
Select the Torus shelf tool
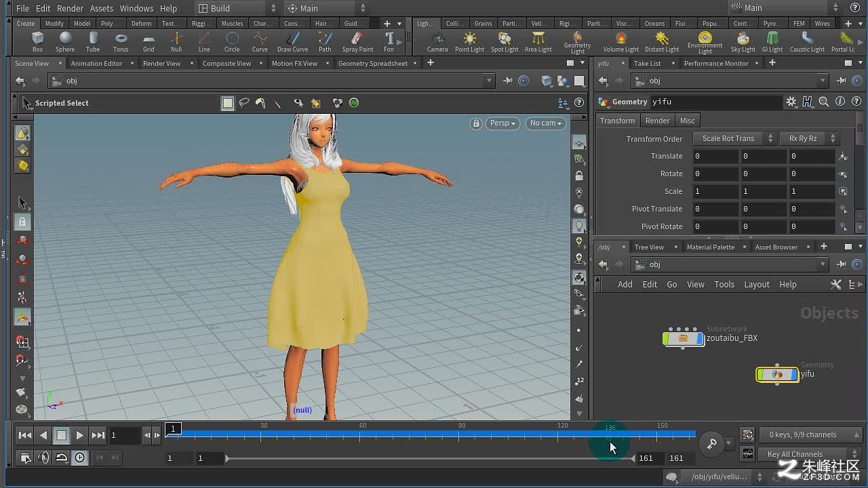(121, 42)
